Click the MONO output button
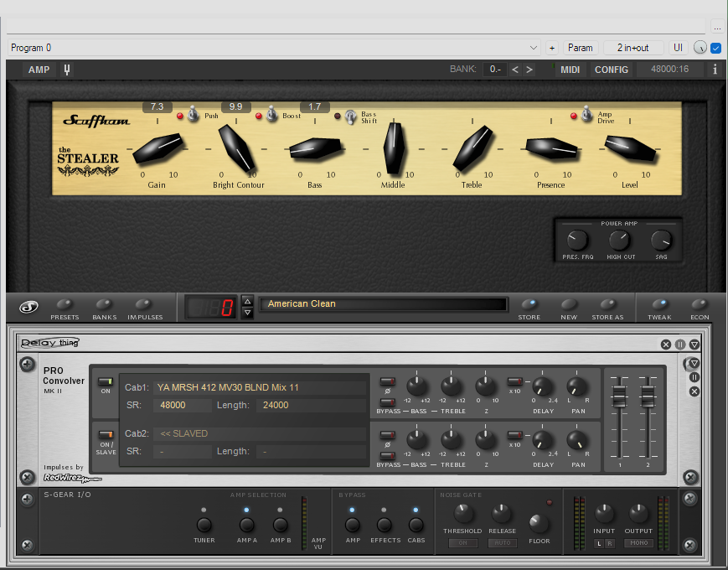 (639, 542)
